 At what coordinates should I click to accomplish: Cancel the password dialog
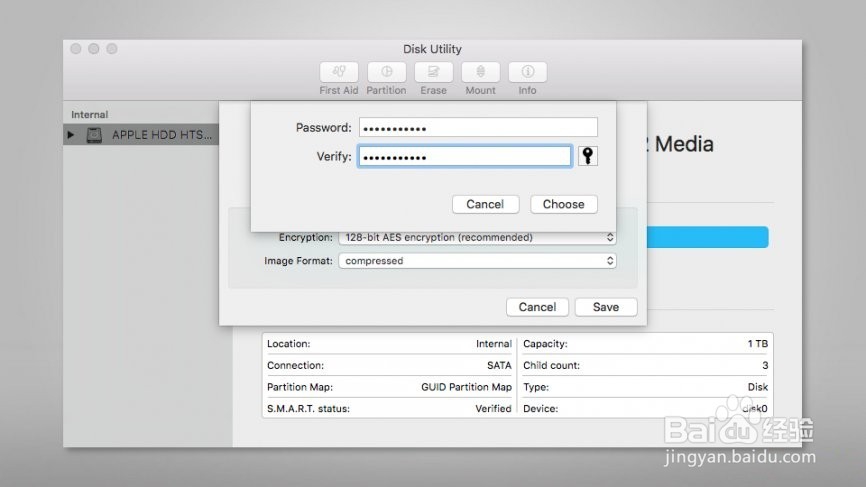pyautogui.click(x=485, y=204)
